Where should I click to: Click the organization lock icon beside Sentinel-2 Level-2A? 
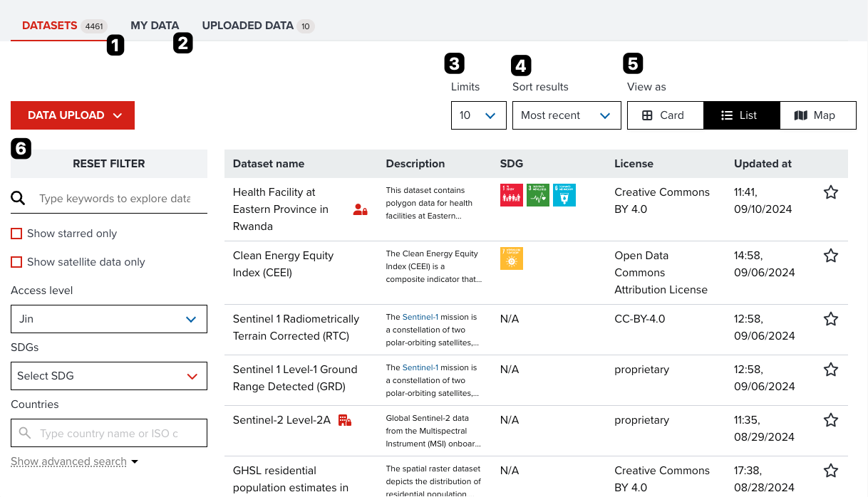[344, 420]
